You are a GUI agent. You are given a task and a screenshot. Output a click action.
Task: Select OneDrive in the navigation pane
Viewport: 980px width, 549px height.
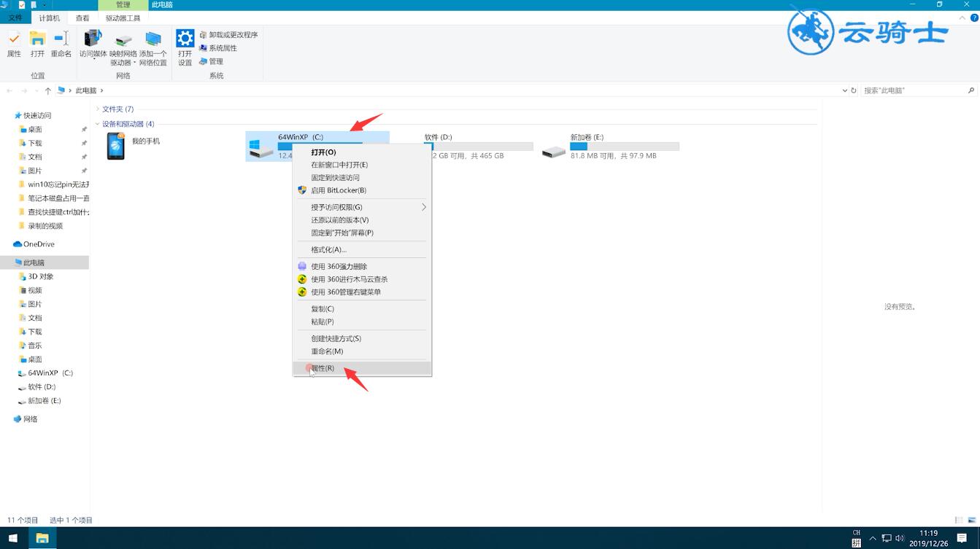tap(39, 244)
